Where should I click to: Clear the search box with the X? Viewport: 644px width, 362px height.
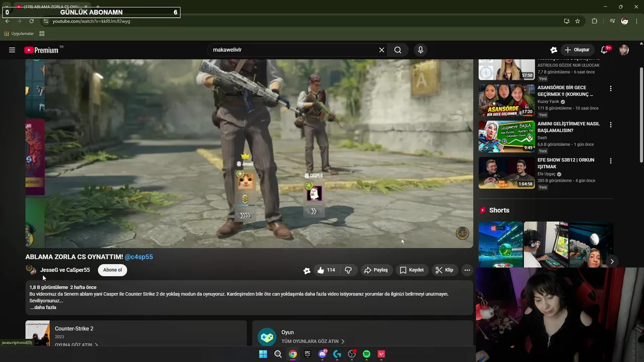coord(381,50)
